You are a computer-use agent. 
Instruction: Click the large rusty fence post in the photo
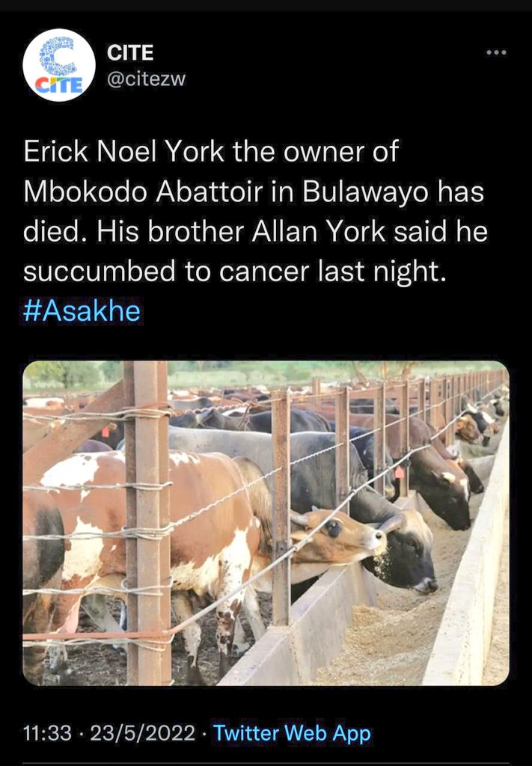[147, 523]
